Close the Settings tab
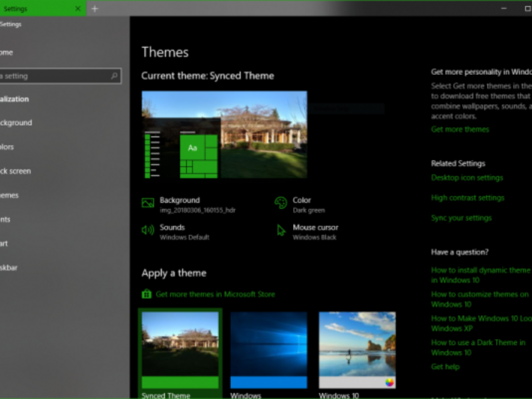532x399 pixels. [78, 8]
